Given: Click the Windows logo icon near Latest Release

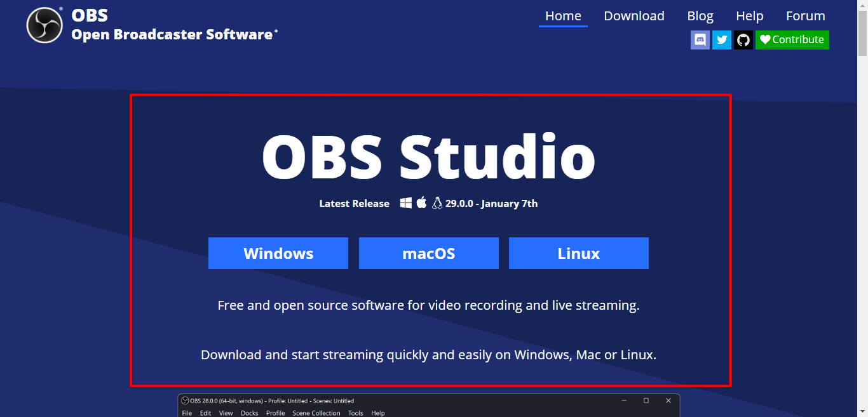Looking at the screenshot, I should tap(406, 203).
